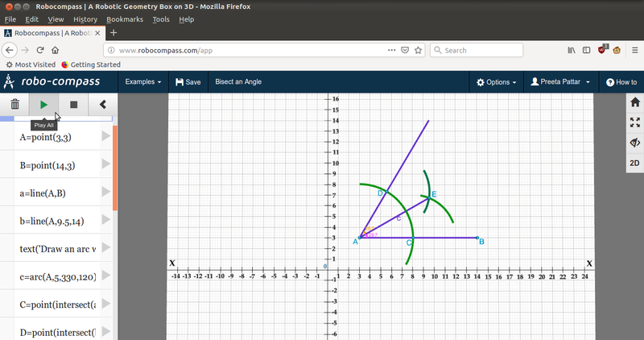Click point C on the canvas
644x340 pixels.
point(413,238)
